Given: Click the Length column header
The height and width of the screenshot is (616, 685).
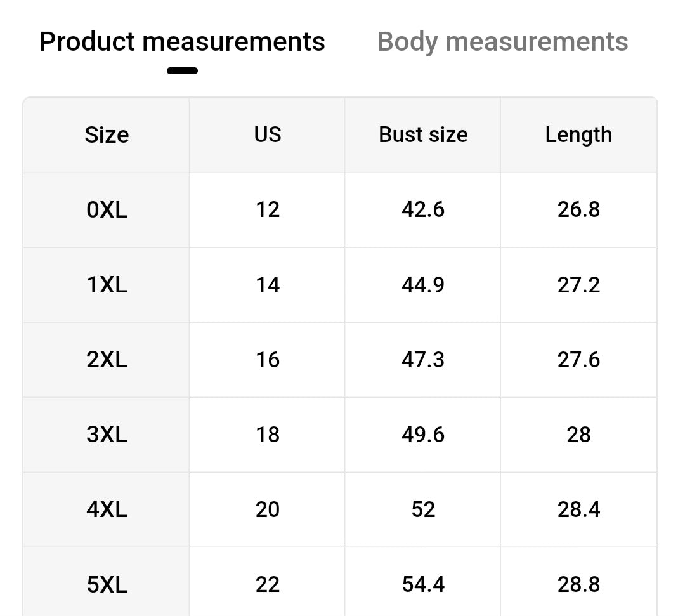Looking at the screenshot, I should pos(578,135).
